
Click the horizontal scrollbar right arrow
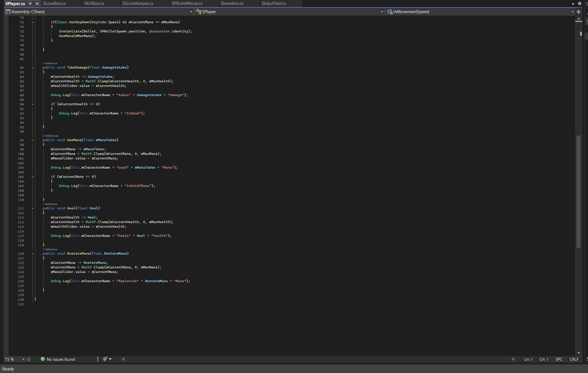[513, 359]
